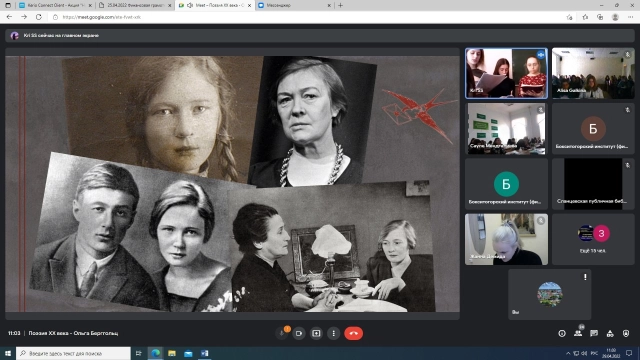Click the tile of three girls reading
Image resolution: width=640 pixels, height=360 pixels.
pos(506,73)
